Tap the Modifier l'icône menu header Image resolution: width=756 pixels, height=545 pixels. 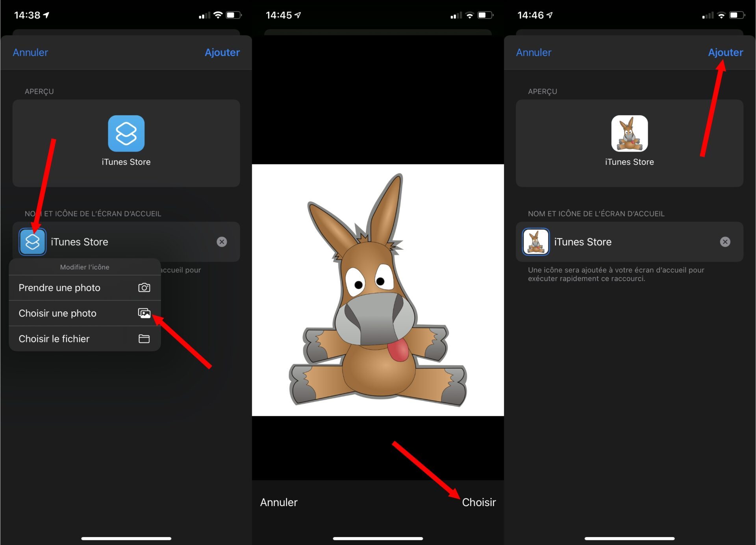point(85,267)
